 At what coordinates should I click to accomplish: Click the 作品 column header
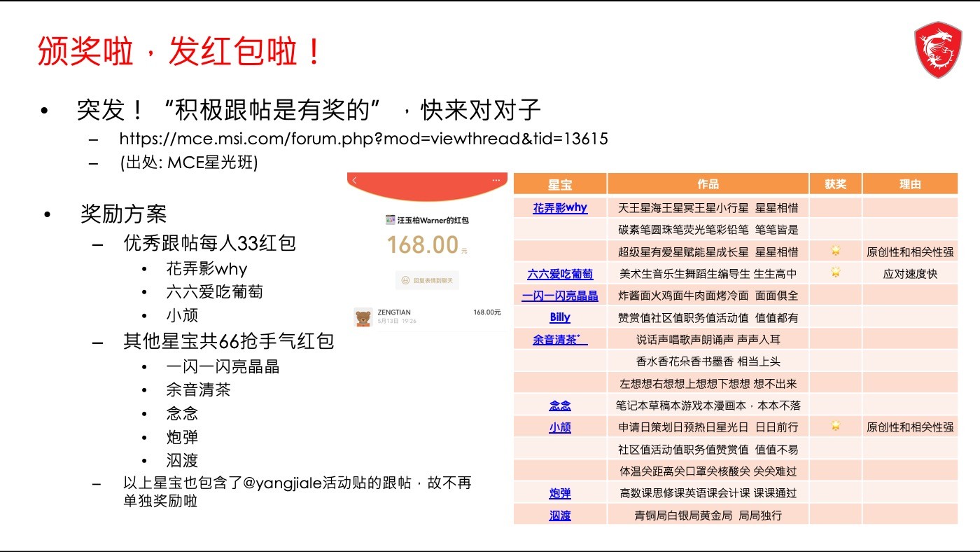click(x=708, y=184)
